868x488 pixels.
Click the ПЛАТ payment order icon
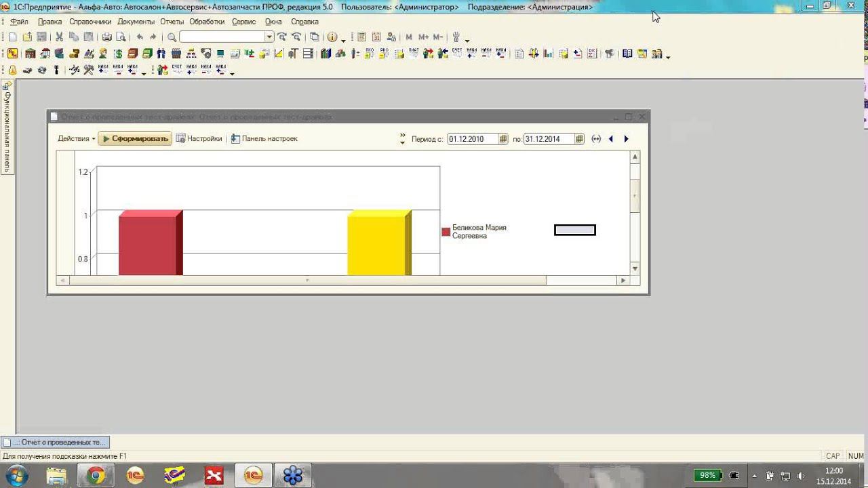click(414, 54)
